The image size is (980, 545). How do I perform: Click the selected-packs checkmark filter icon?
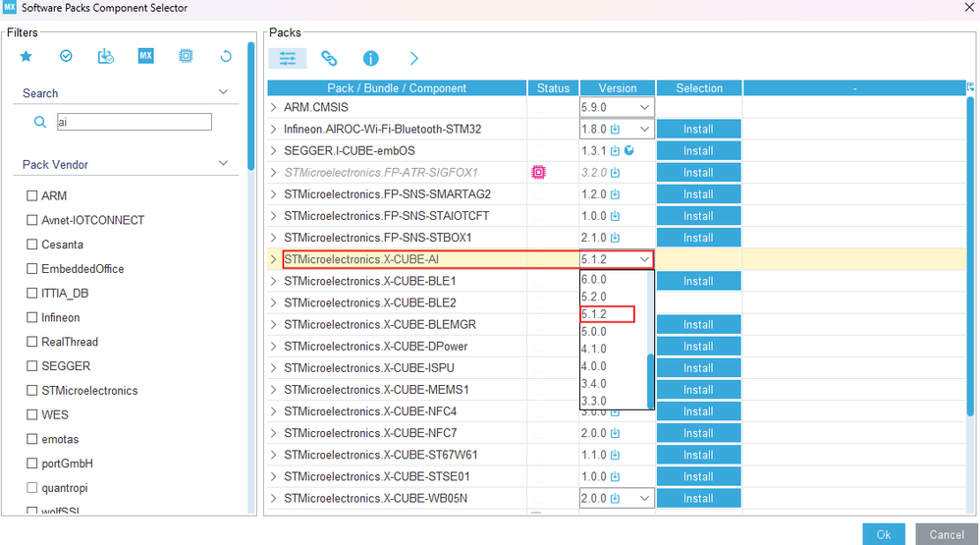[66, 56]
